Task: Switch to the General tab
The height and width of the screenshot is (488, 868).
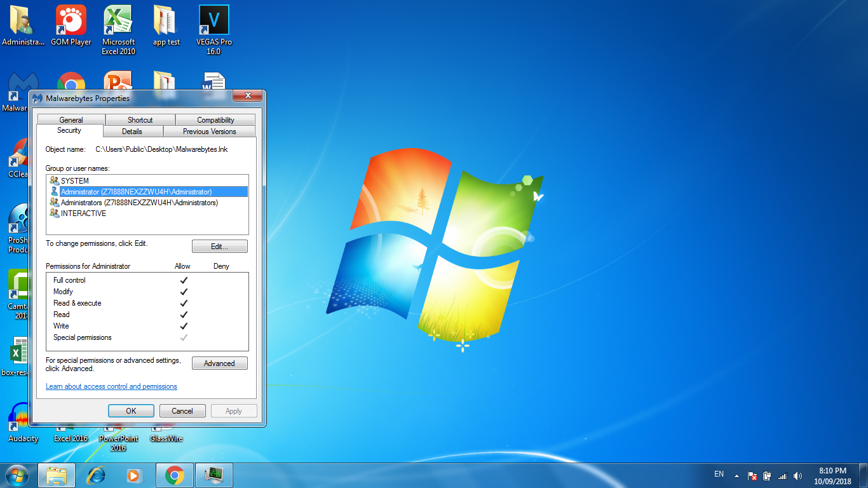Action: coord(71,120)
